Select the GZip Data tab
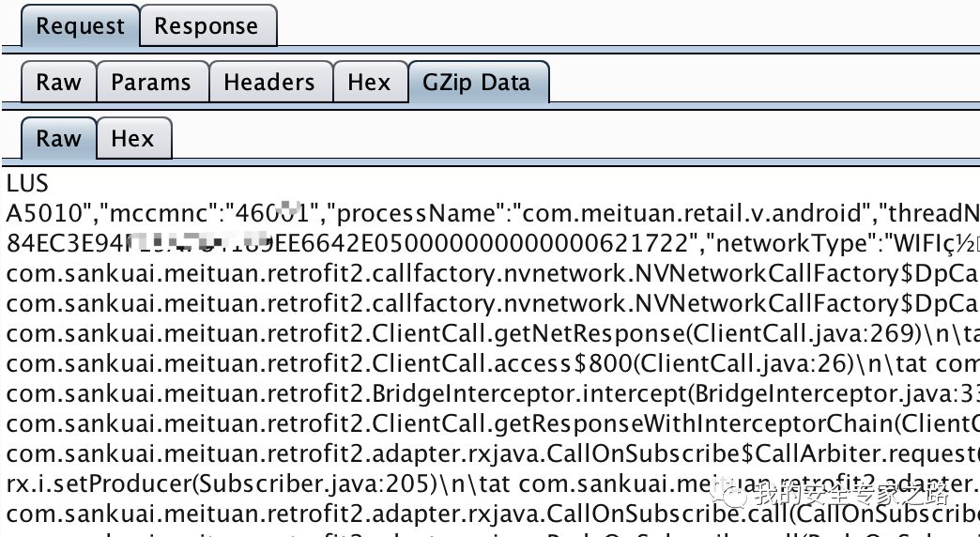This screenshot has height=537, width=980. click(x=478, y=82)
